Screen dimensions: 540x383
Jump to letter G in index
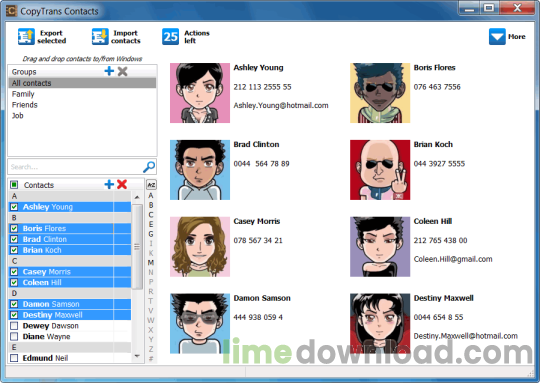pyautogui.click(x=150, y=234)
